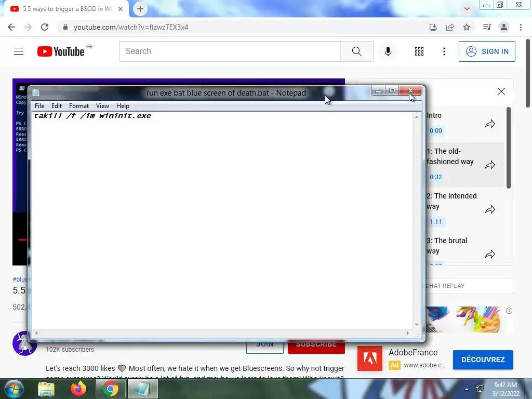Image resolution: width=532 pixels, height=399 pixels.
Task: Close the YouTube browser tab
Action: (121, 9)
